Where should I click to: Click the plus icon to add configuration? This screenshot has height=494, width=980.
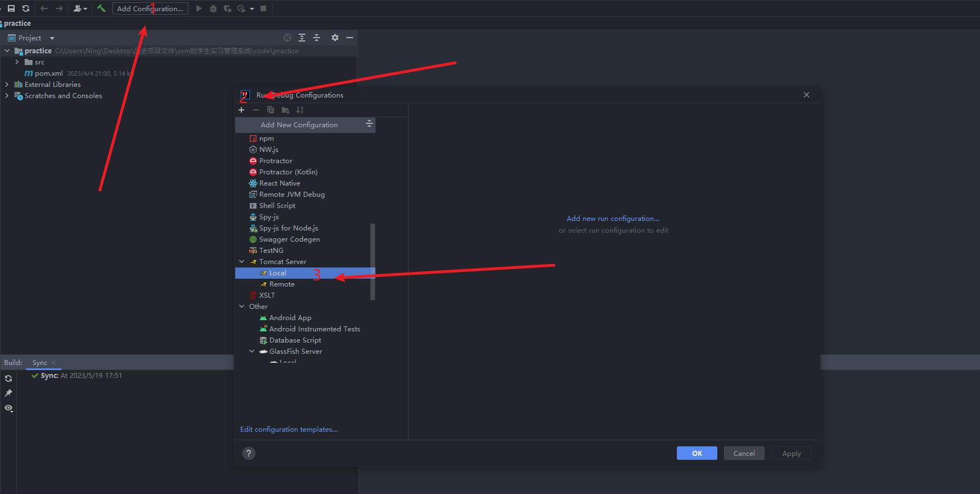[241, 110]
